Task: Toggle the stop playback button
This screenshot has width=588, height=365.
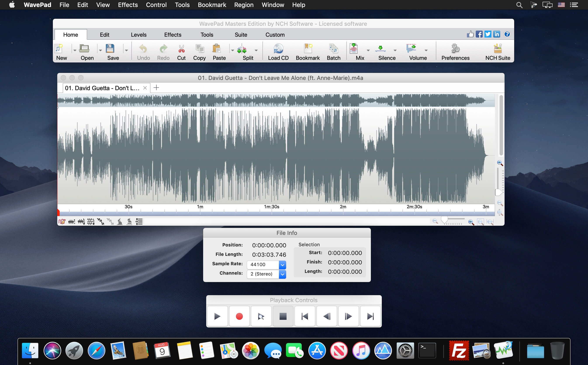Action: click(283, 316)
